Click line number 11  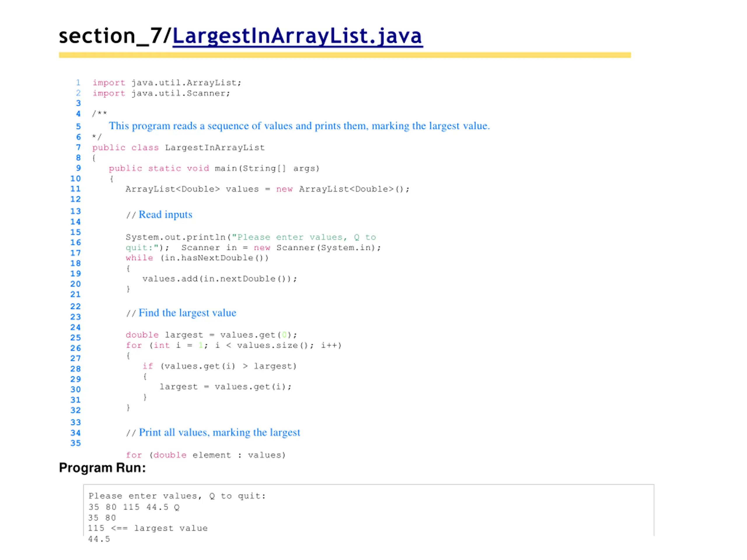pyautogui.click(x=76, y=189)
